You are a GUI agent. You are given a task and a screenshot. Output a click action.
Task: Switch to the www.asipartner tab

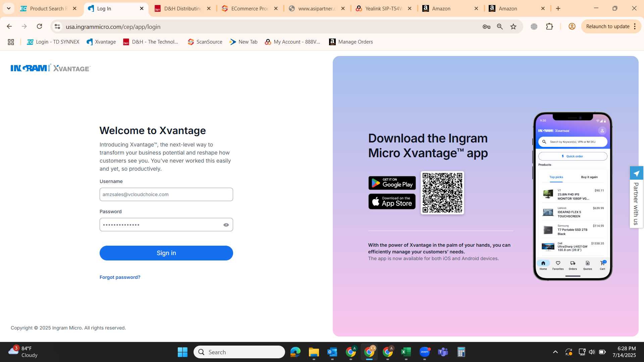(x=317, y=8)
